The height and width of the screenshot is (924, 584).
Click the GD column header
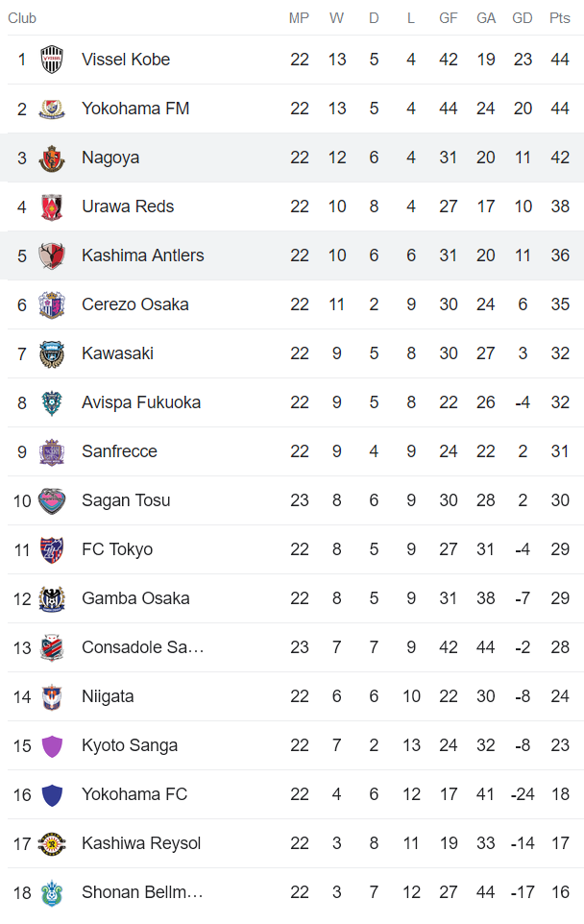point(523,17)
